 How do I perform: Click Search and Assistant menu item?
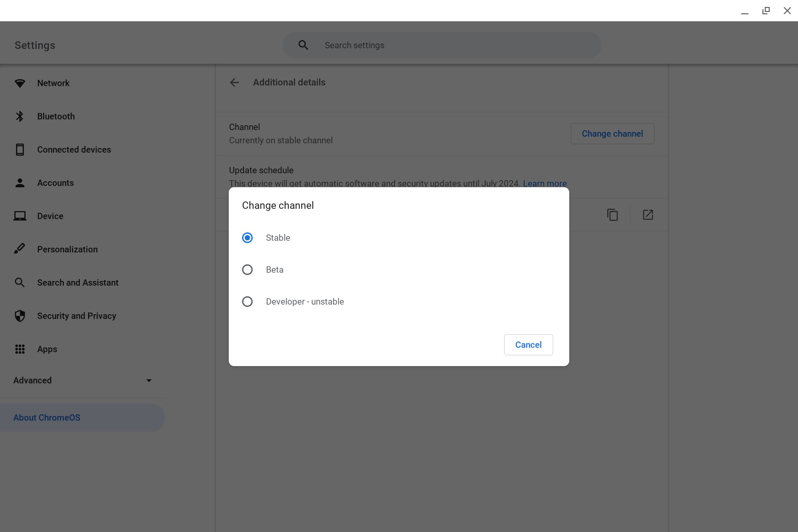pos(78,283)
